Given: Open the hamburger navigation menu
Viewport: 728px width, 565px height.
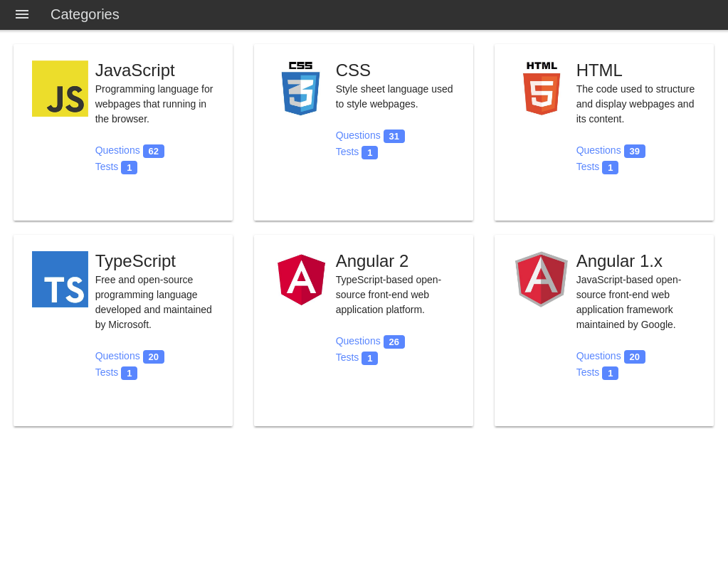Looking at the screenshot, I should [x=22, y=14].
